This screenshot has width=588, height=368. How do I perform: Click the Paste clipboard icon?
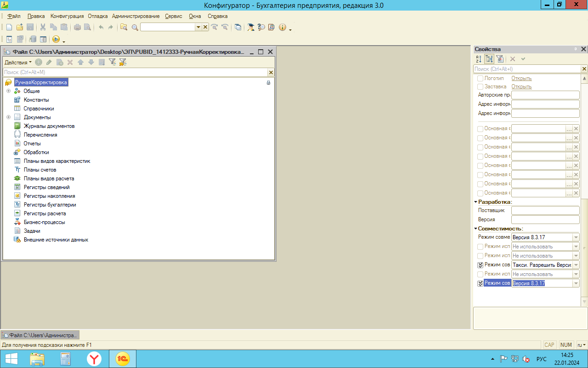click(64, 27)
